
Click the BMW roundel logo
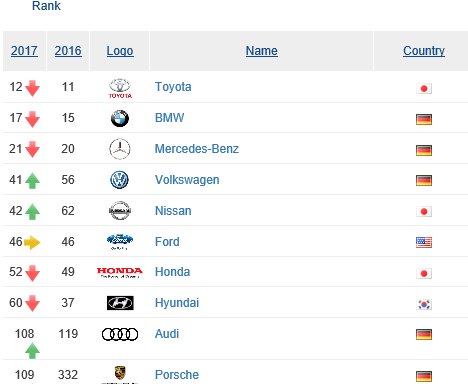pyautogui.click(x=120, y=118)
